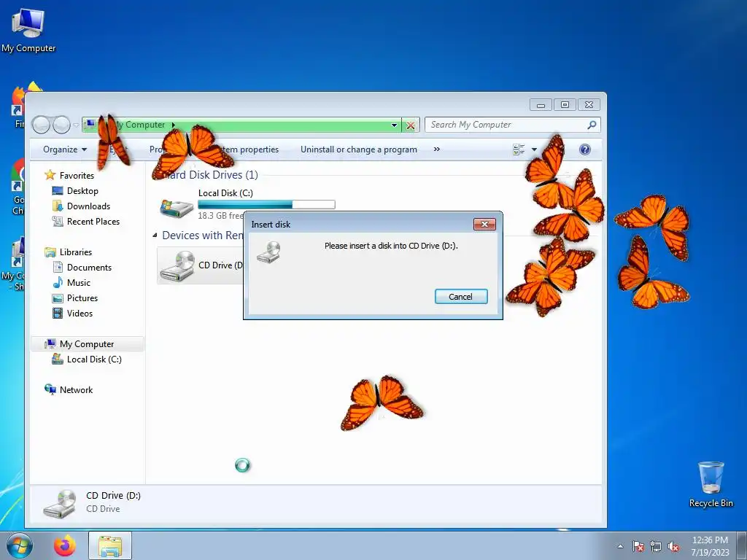
Task: Open the Action Center flag icon
Action: [x=638, y=546]
